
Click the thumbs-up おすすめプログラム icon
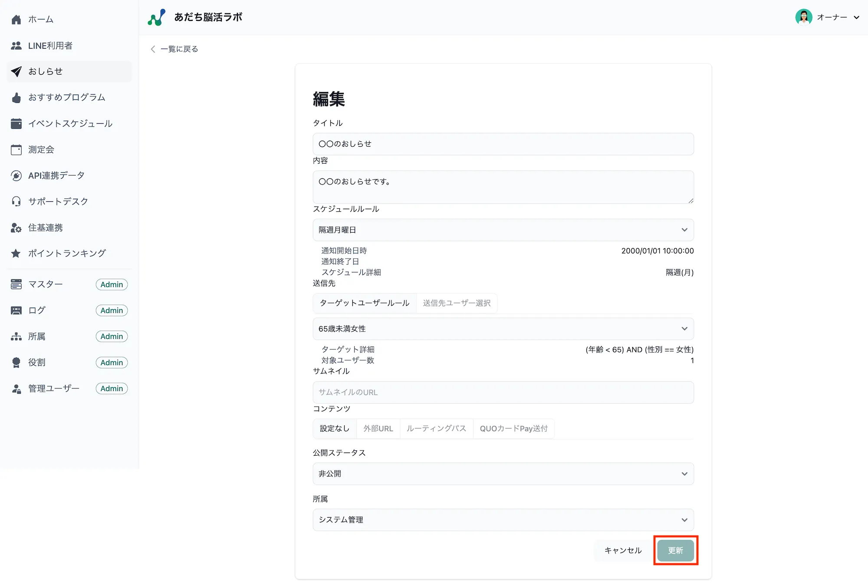[x=16, y=98]
